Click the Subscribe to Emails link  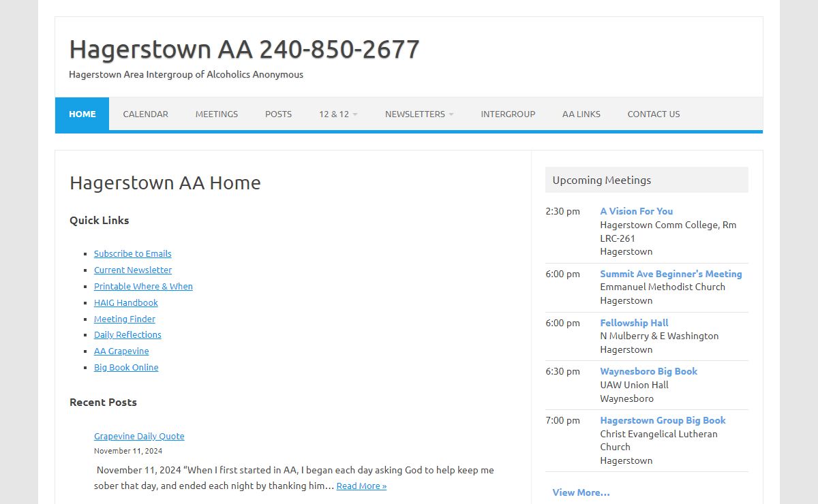(x=133, y=253)
